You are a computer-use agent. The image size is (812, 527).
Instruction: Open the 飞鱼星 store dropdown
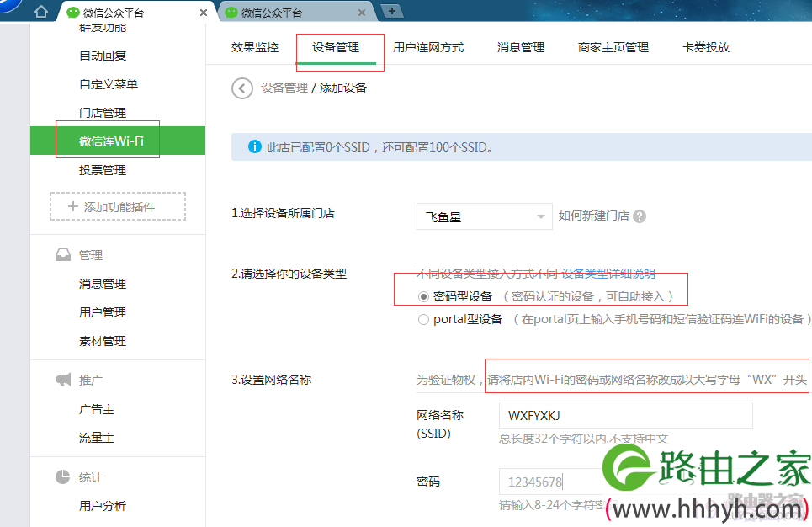pyautogui.click(x=484, y=216)
